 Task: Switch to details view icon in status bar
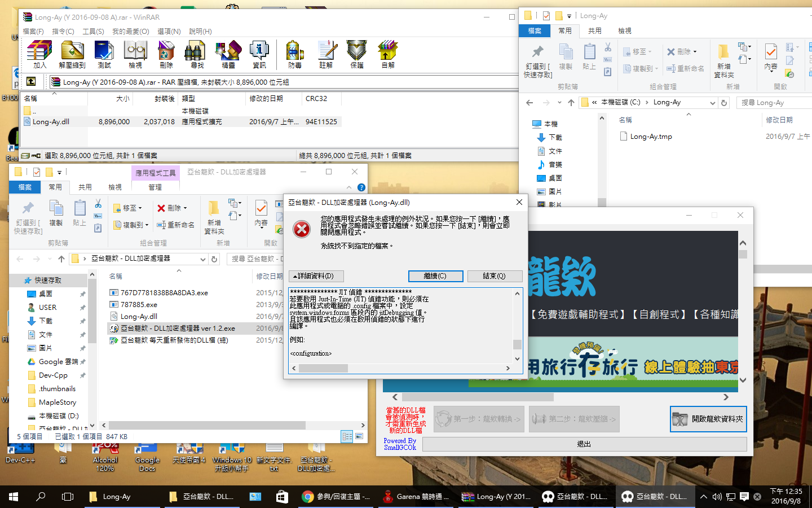[x=347, y=436]
